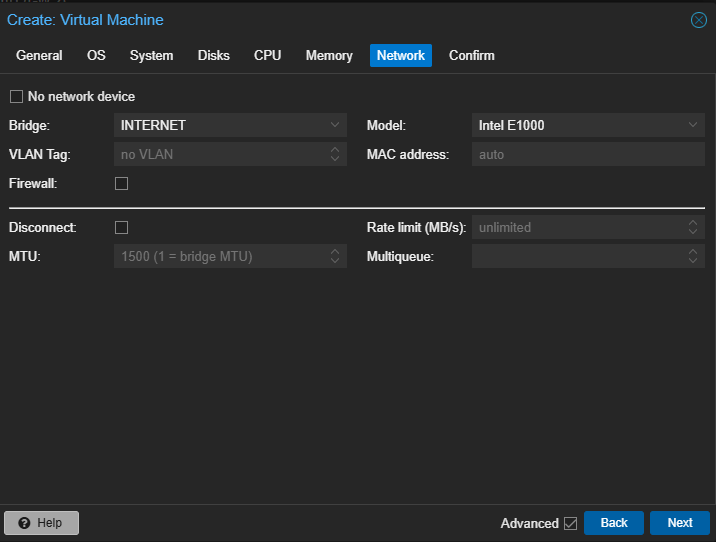This screenshot has height=542, width=716.
Task: Lower the Rate limit with down arrow
Action: point(693,232)
